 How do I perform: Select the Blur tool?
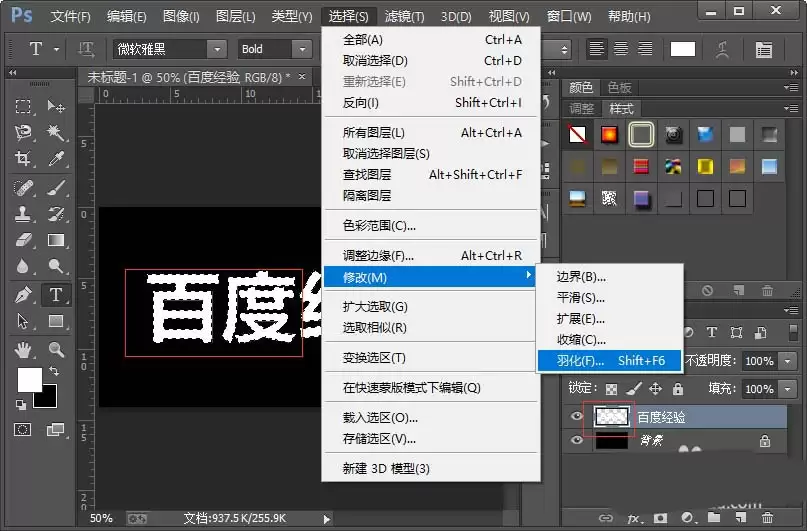(x=23, y=266)
